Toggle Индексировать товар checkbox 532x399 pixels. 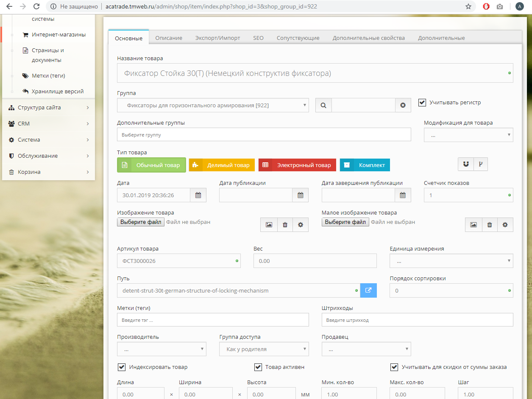[x=122, y=367]
